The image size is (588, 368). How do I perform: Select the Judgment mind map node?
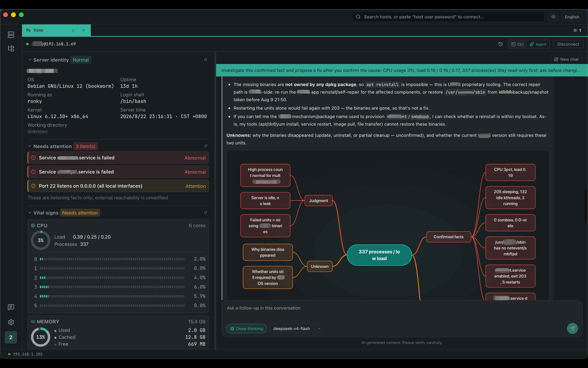318,201
